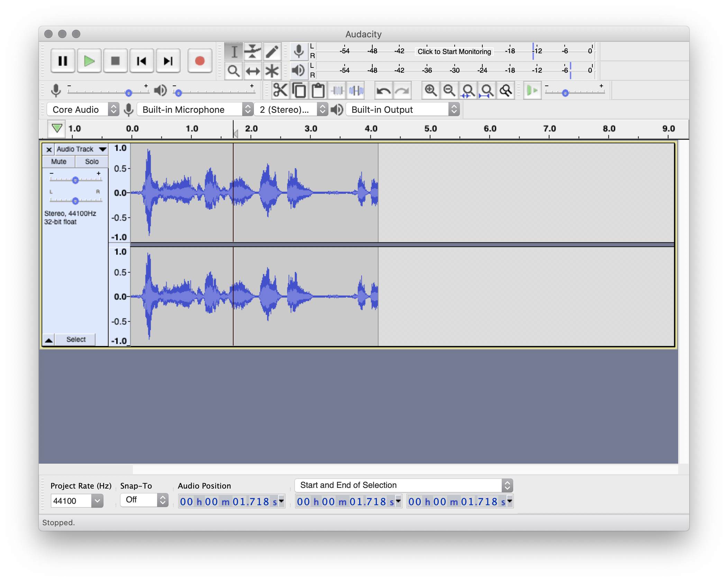Click the Cut scissors icon
The image size is (728, 582).
(280, 91)
